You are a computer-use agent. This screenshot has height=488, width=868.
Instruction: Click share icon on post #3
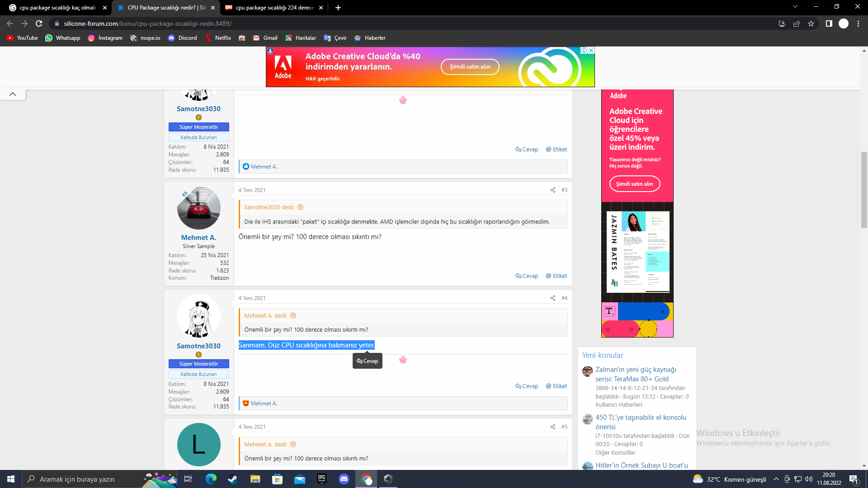552,190
